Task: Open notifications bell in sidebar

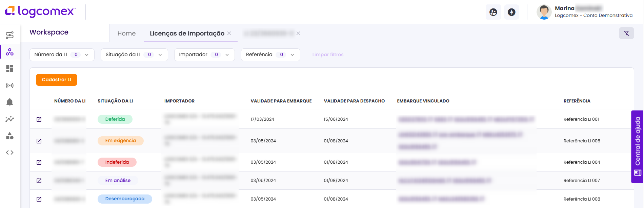Action: point(10,102)
